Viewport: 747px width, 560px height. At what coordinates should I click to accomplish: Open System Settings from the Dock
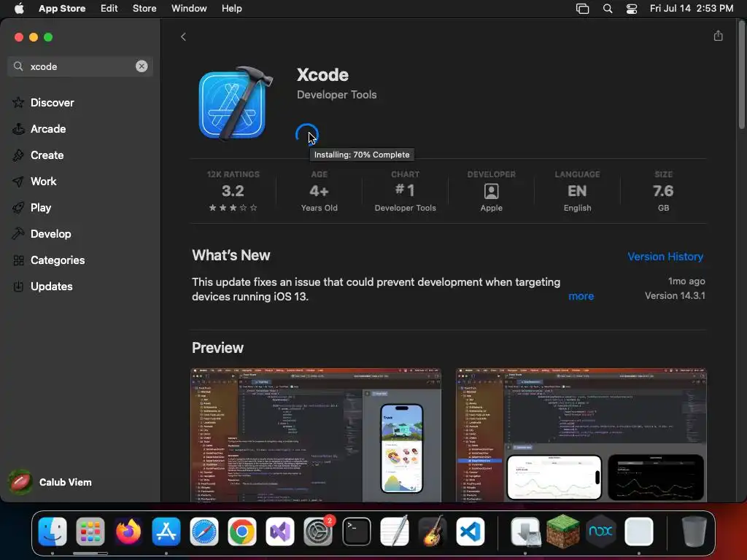(318, 532)
